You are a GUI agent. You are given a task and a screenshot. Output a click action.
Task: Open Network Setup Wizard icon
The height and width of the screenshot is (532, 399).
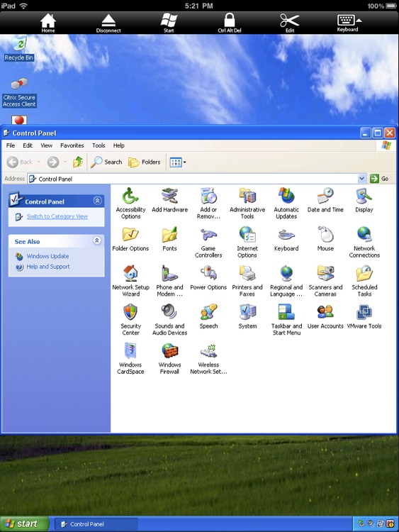(x=130, y=281)
